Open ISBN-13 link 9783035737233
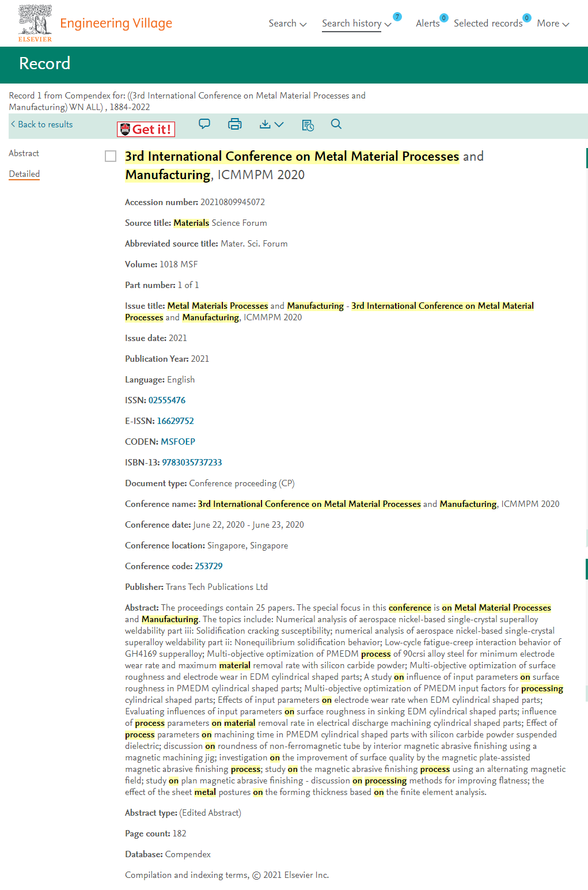Screen dimensions: 588x890 pos(192,463)
